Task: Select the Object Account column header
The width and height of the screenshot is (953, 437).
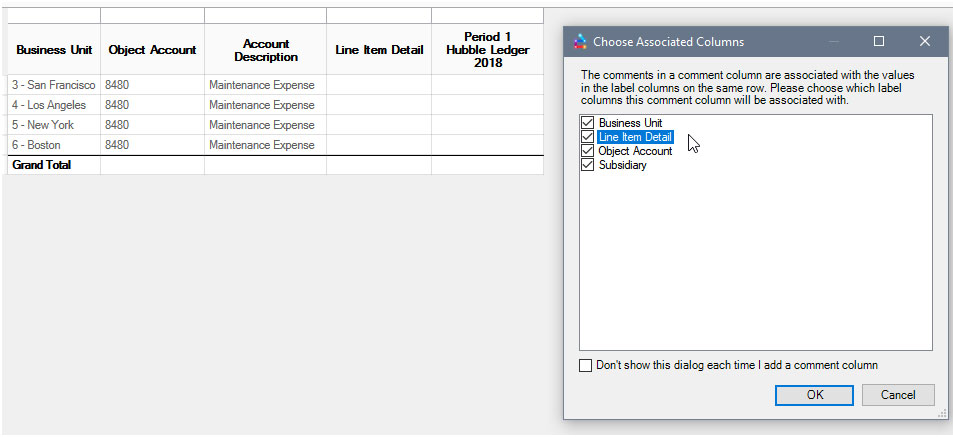Action: 152,50
